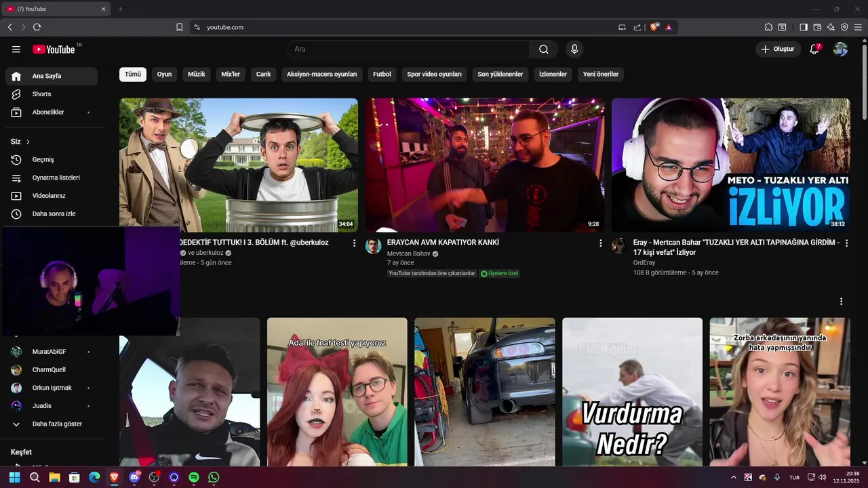
Task: Open options menu for Eray - Mertcan Bahar video
Action: [846, 243]
